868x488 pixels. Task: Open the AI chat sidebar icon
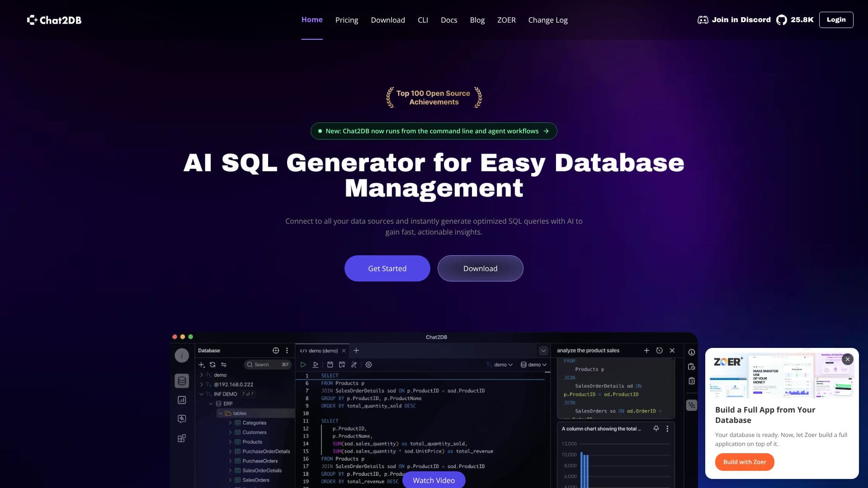tap(182, 419)
